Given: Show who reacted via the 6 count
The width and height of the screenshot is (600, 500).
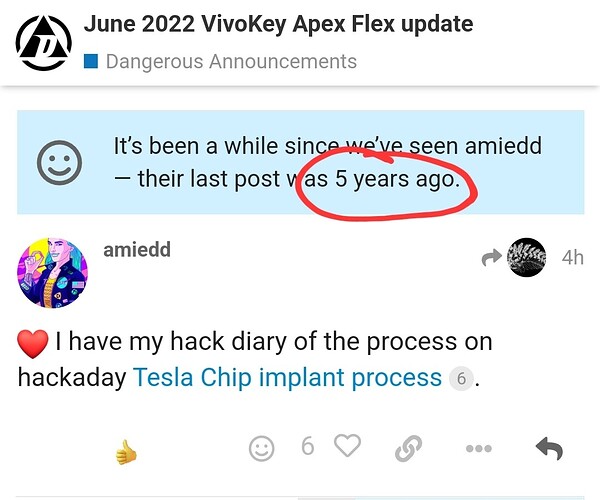Looking at the screenshot, I should coord(308,446).
